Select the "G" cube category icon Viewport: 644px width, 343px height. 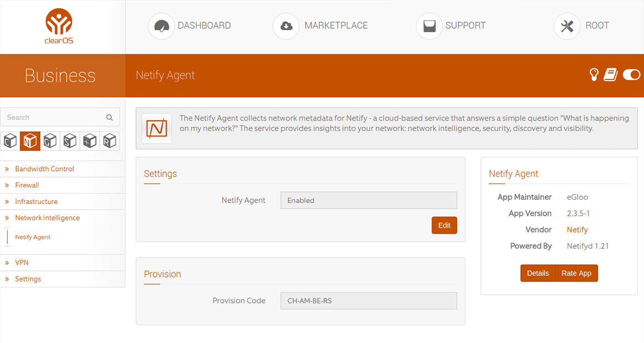coord(50,141)
